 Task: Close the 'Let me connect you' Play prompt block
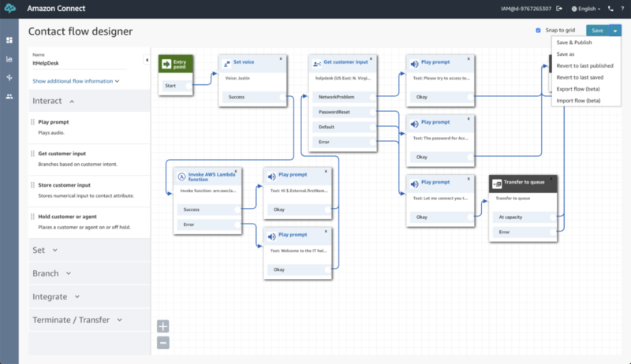coord(469,178)
